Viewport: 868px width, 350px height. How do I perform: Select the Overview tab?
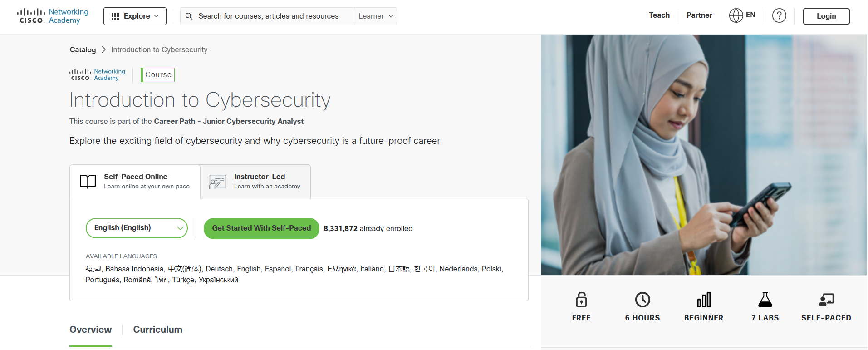click(x=90, y=330)
